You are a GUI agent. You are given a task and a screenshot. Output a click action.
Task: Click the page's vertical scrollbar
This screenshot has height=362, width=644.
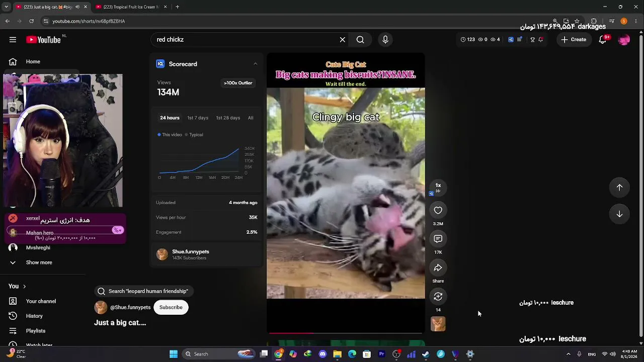(640, 186)
